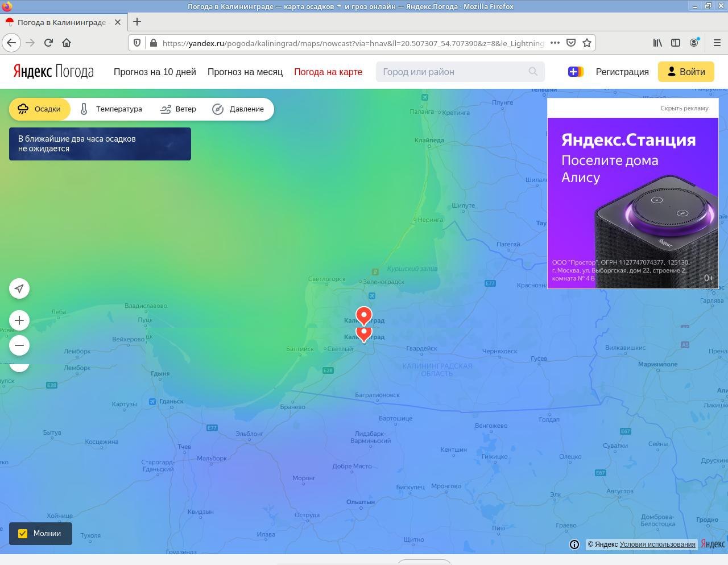Open Firefox account icon
Screen dimensions: 728x565
[694, 43]
